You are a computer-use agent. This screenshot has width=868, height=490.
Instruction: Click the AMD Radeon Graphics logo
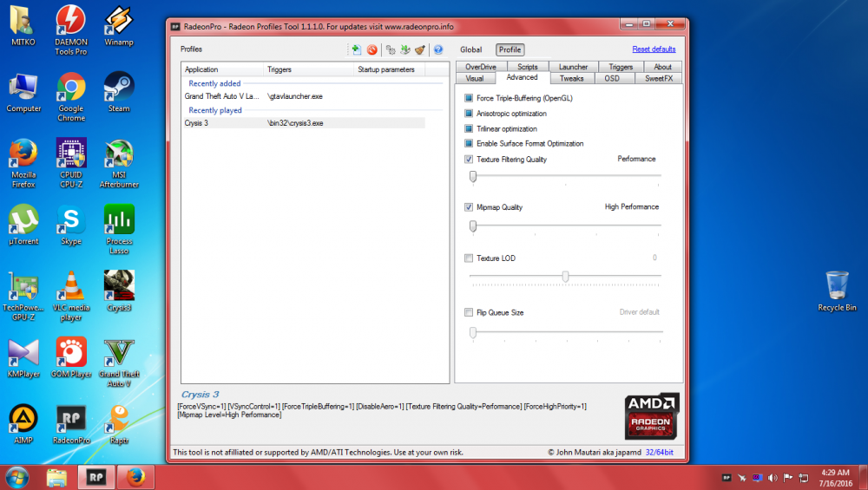[652, 416]
